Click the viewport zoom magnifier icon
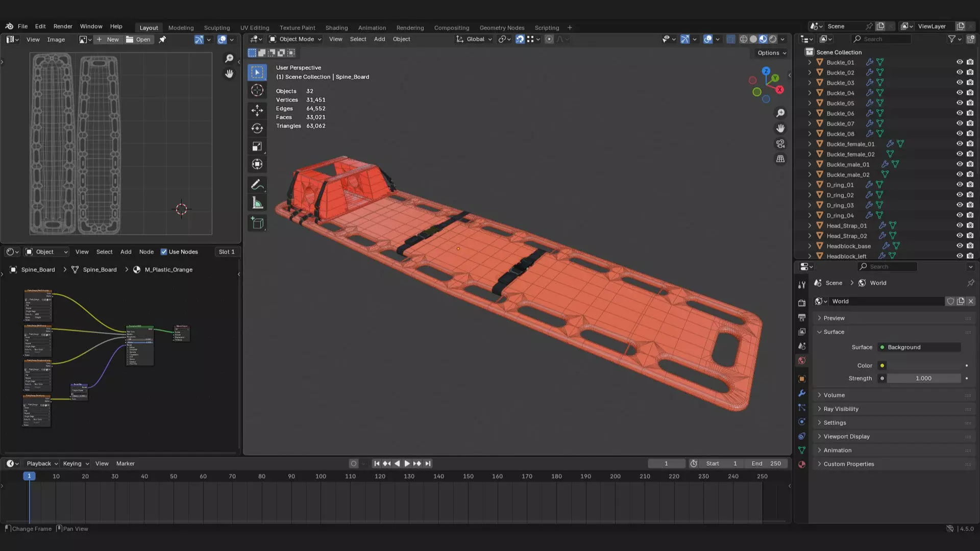Viewport: 980px width, 551px height. point(780,113)
